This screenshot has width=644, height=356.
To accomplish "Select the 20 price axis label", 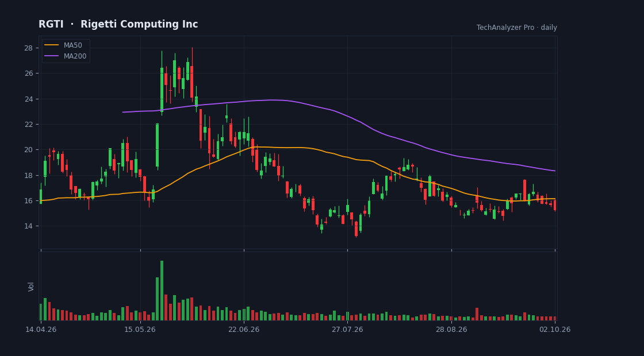I will pos(28,150).
